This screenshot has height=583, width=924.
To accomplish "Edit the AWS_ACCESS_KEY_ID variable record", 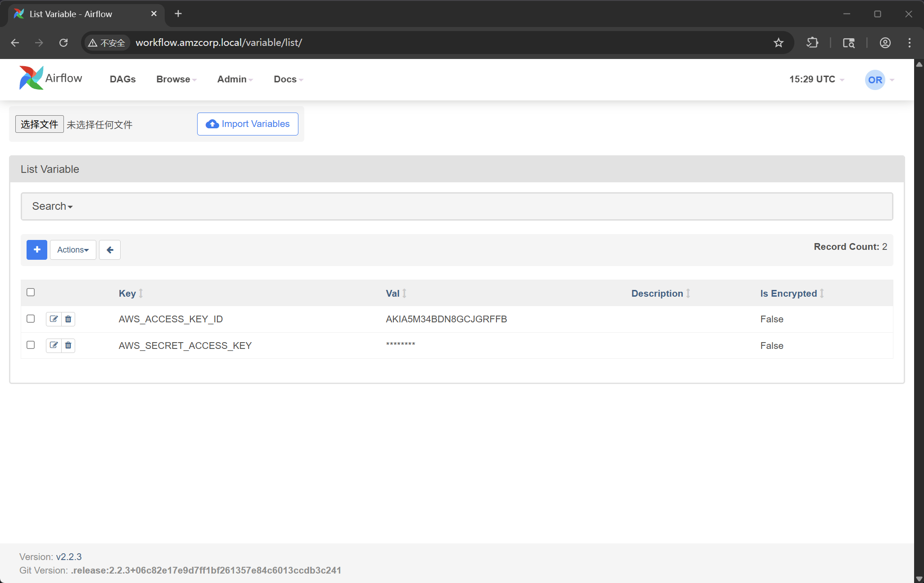I will tap(54, 319).
